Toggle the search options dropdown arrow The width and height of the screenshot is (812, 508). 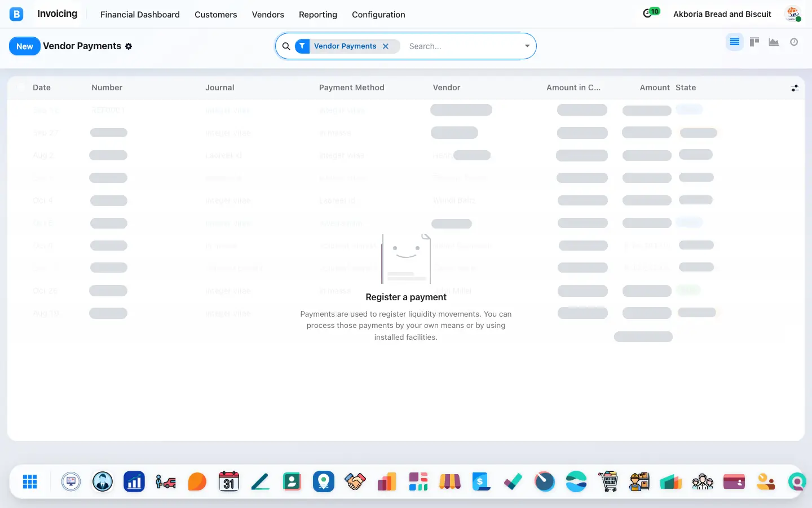(527, 46)
